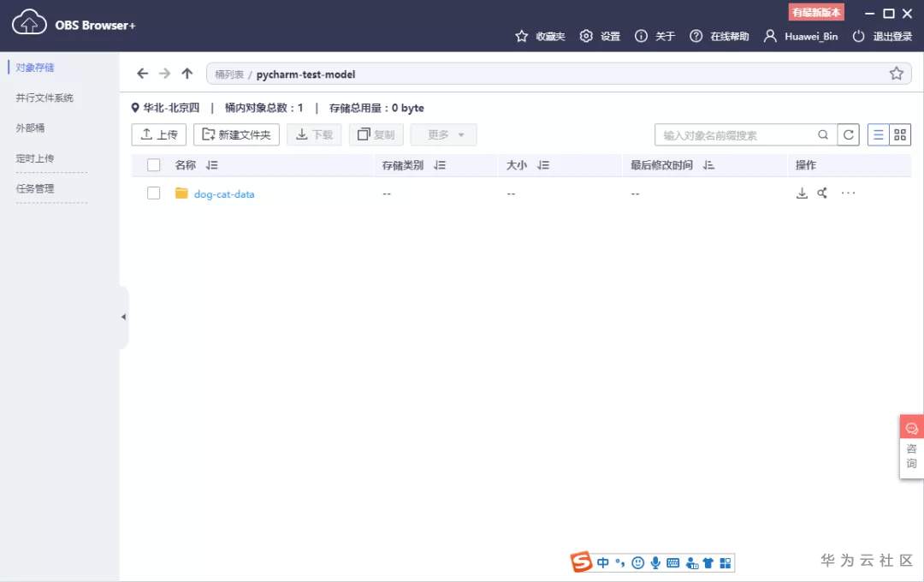Check the dog-cat-data row checkbox

tap(154, 193)
